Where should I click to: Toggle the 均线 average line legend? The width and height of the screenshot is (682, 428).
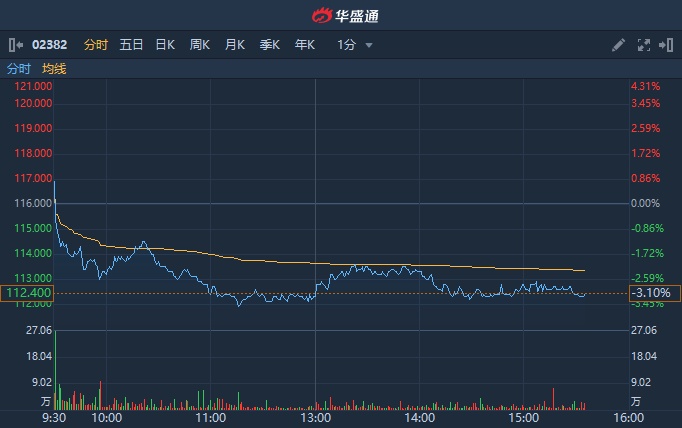tap(54, 69)
